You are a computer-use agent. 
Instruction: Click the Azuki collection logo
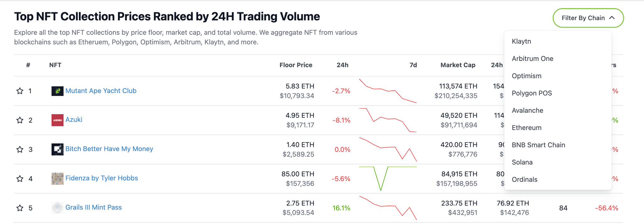57,120
